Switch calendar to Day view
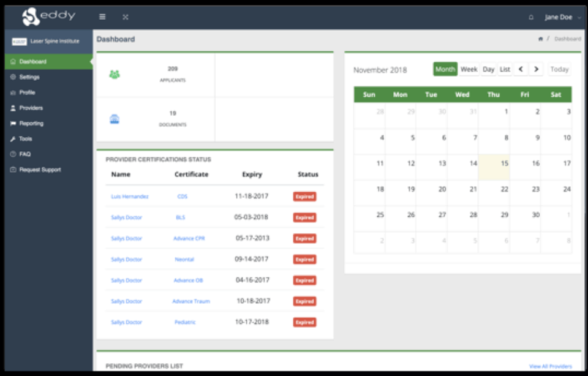 coord(488,69)
